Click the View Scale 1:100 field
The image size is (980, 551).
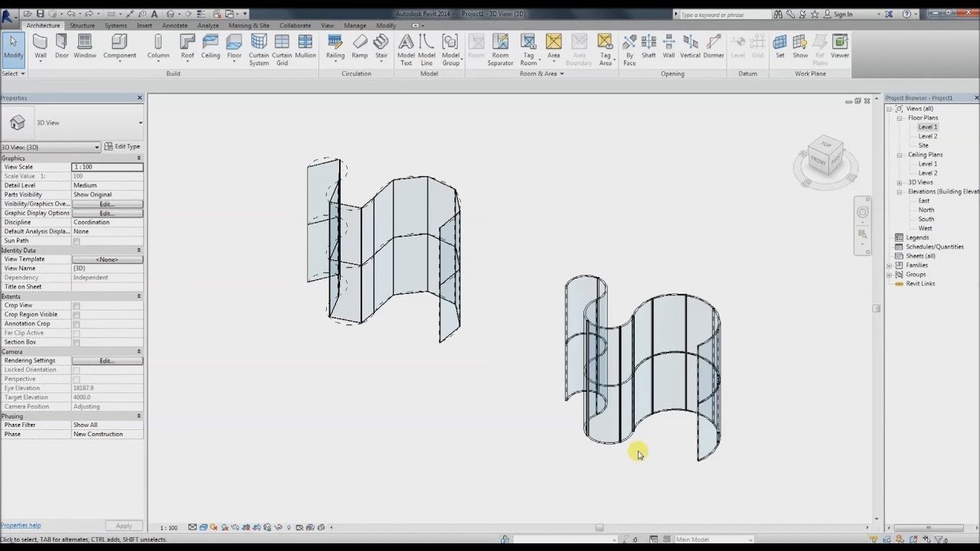(x=107, y=167)
